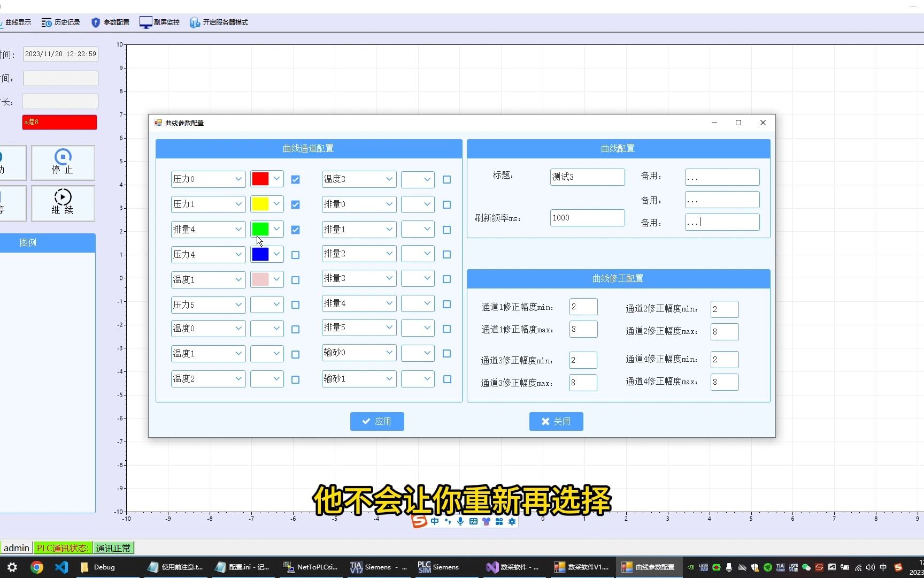This screenshot has height=578, width=924.
Task: Click the red color swatch for 压力0
Action: click(x=260, y=179)
